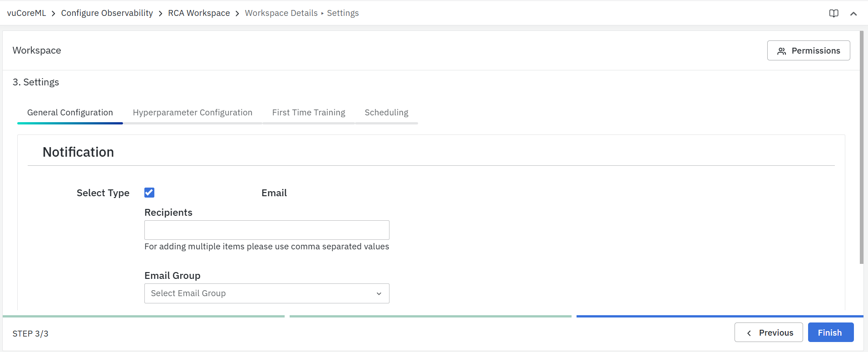Viewport: 868px width, 352px height.
Task: Open the documentation book icon
Action: coord(833,13)
